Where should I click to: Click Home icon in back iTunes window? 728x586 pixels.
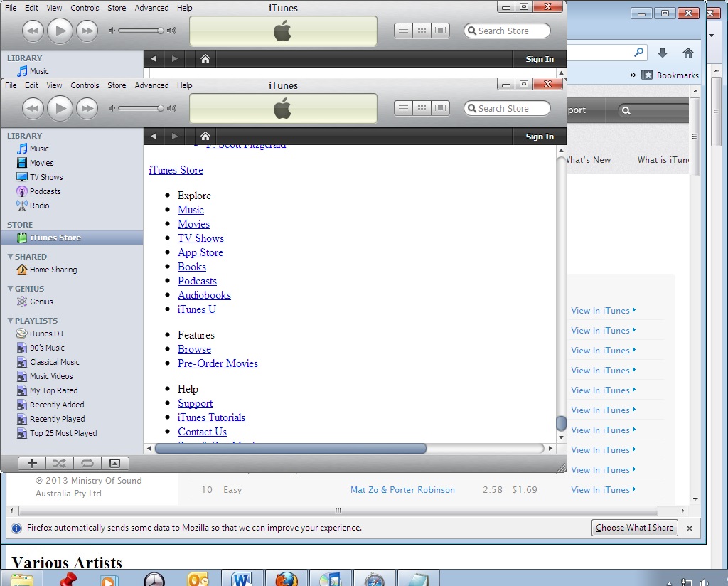[205, 58]
